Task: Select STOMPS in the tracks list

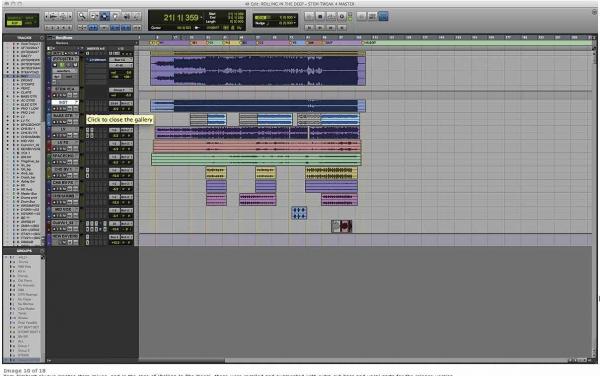Action: pos(28,84)
